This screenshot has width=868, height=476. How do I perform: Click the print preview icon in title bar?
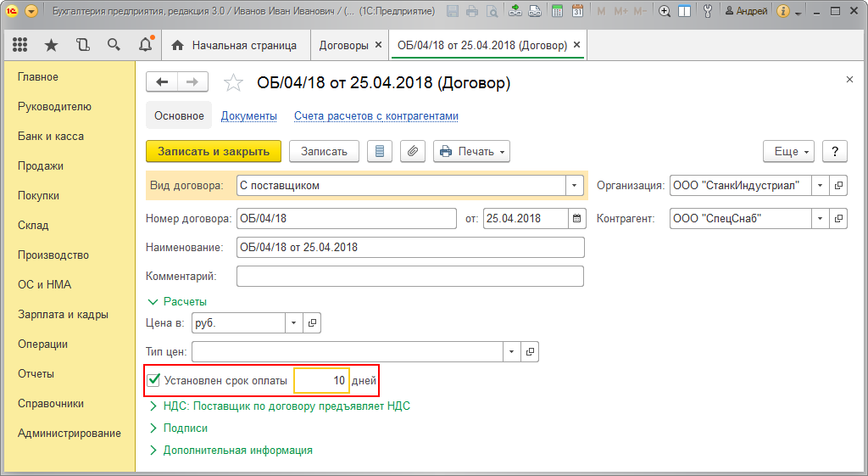pyautogui.click(x=492, y=11)
